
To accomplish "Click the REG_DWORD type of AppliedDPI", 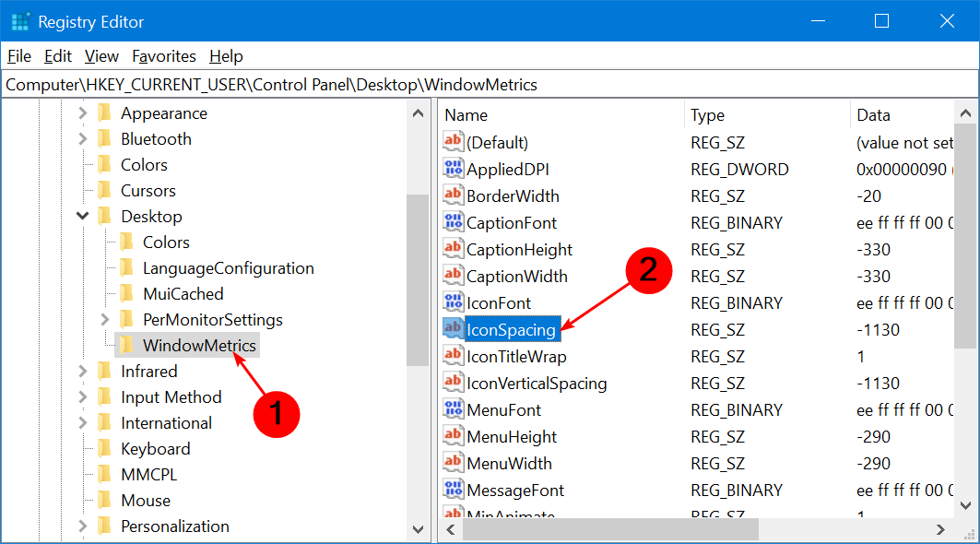I will (x=740, y=170).
